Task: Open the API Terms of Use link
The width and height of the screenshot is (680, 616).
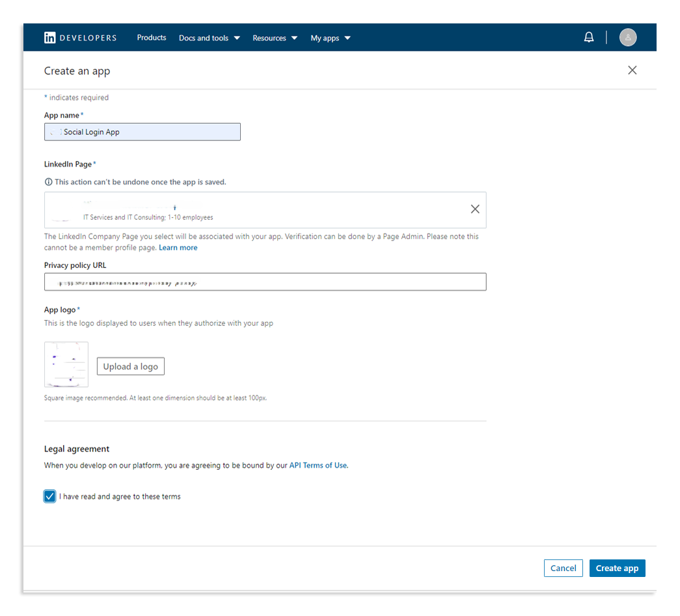Action: [318, 465]
